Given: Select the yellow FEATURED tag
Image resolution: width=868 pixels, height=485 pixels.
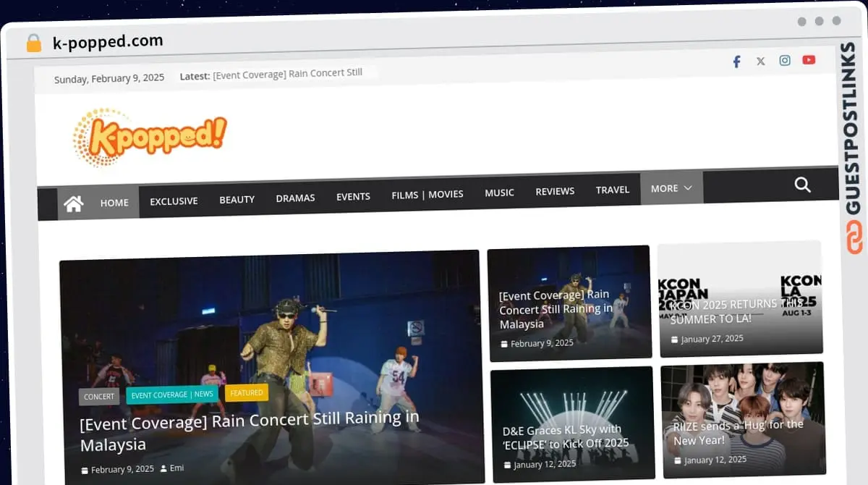Looking at the screenshot, I should coord(247,392).
